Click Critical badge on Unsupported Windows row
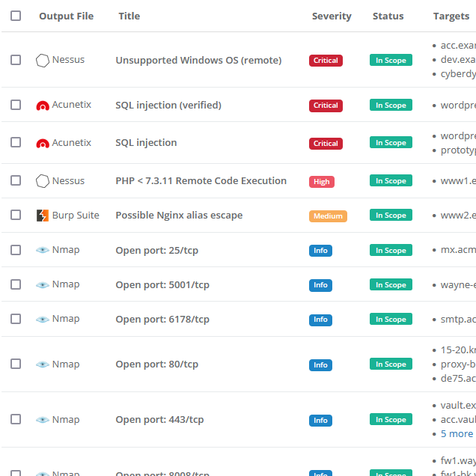Screen dimensions: 476x476 coord(326,61)
